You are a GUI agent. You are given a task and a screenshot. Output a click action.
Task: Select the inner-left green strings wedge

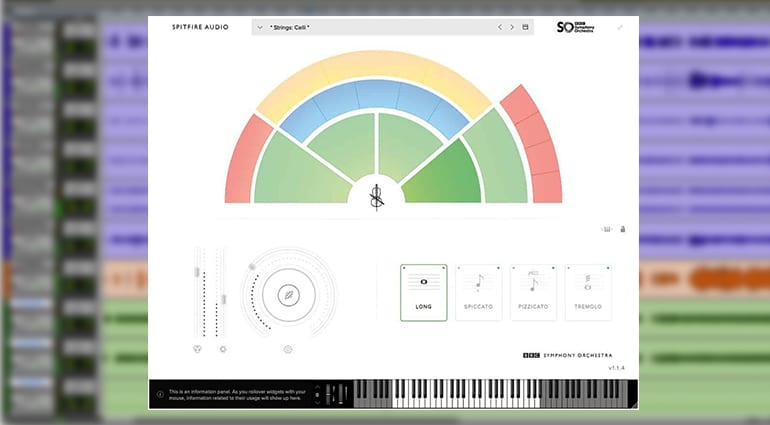pos(346,145)
